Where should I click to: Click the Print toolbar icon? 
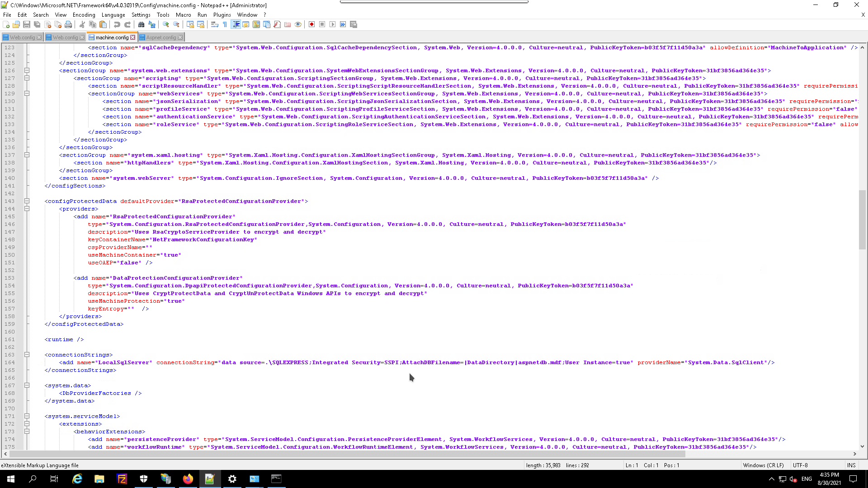pos(68,24)
